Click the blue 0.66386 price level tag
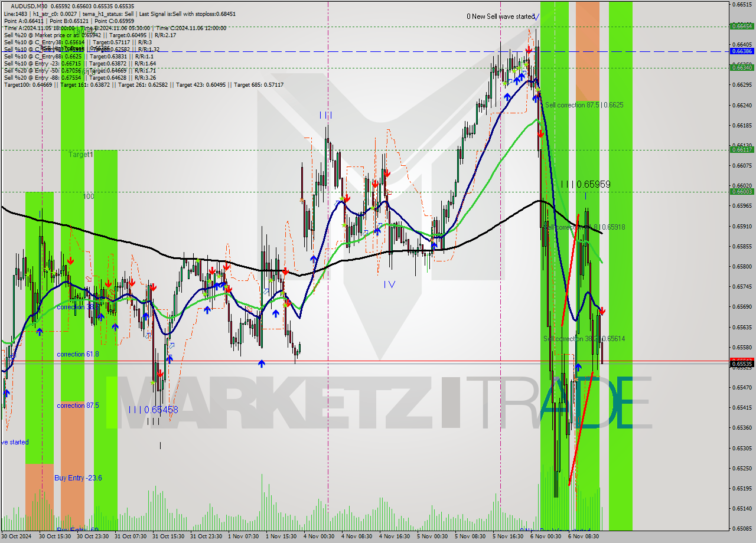The image size is (756, 543). click(x=742, y=51)
